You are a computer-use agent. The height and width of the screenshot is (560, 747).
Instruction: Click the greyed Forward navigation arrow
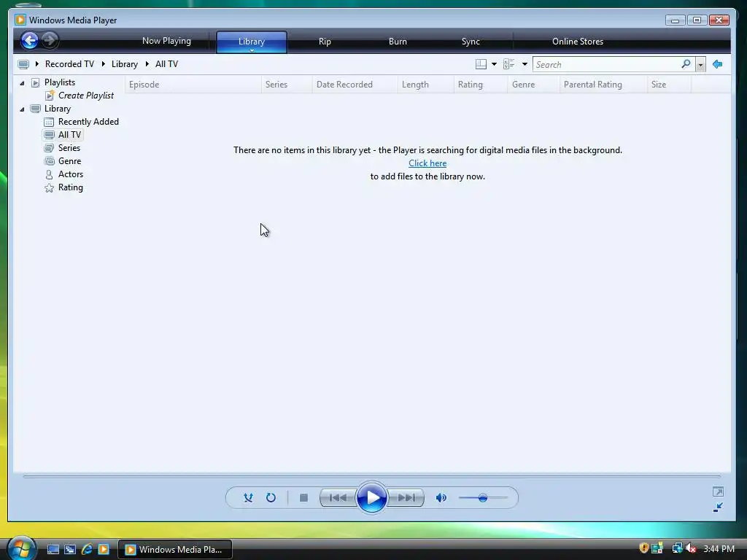point(49,40)
